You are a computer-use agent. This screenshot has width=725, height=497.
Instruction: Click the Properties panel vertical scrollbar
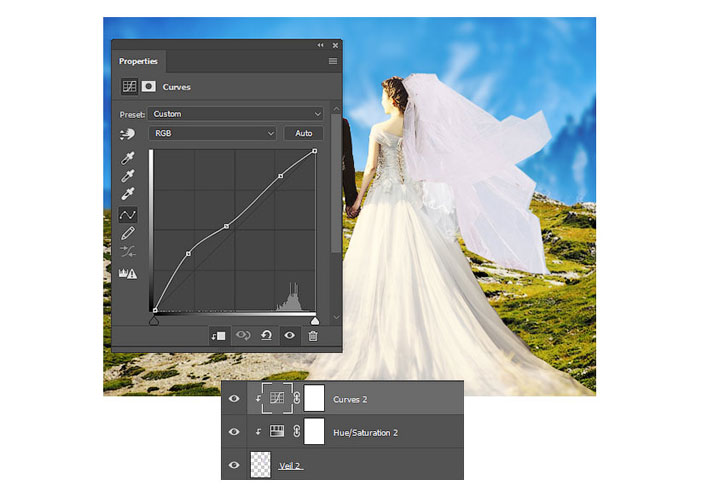coord(336,183)
